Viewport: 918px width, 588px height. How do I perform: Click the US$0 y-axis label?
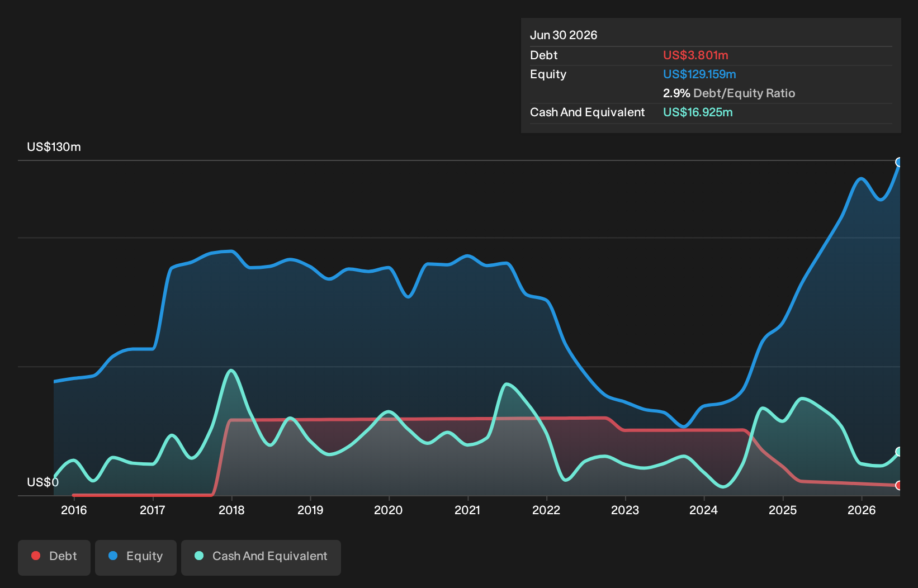pyautogui.click(x=43, y=482)
